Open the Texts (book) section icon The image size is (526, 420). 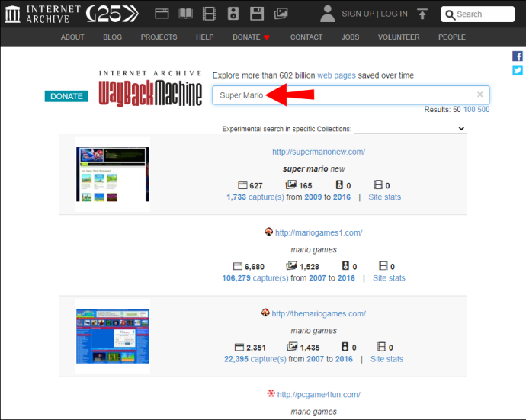[185, 14]
